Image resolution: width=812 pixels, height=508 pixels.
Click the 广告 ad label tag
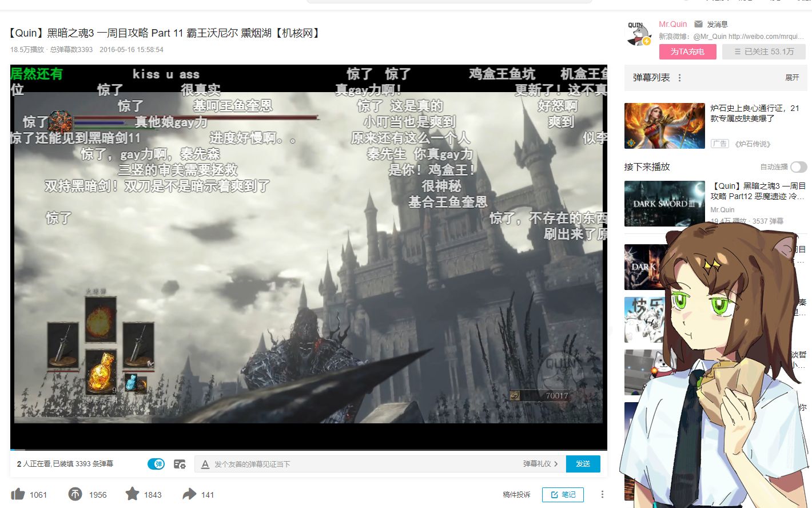(x=720, y=144)
